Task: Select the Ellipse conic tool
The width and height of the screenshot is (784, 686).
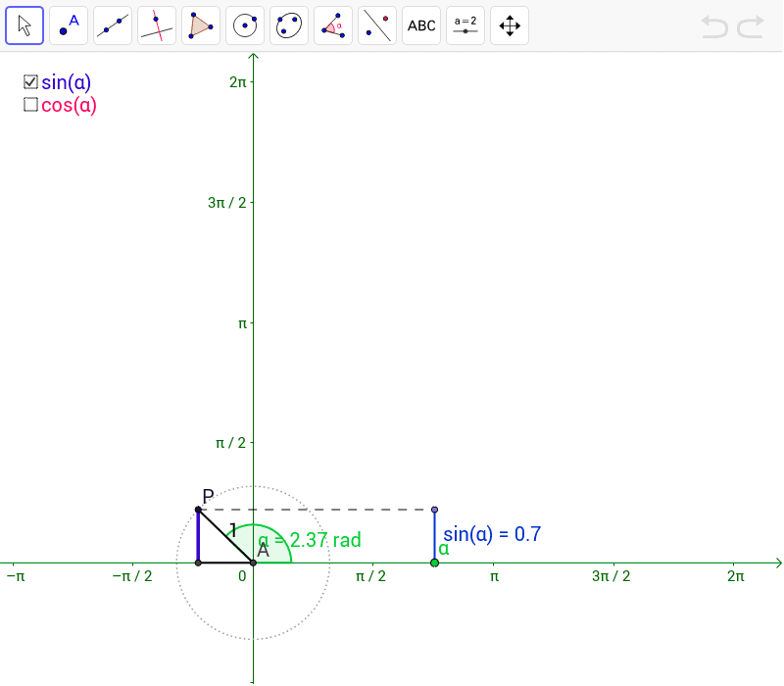Action: [x=289, y=25]
